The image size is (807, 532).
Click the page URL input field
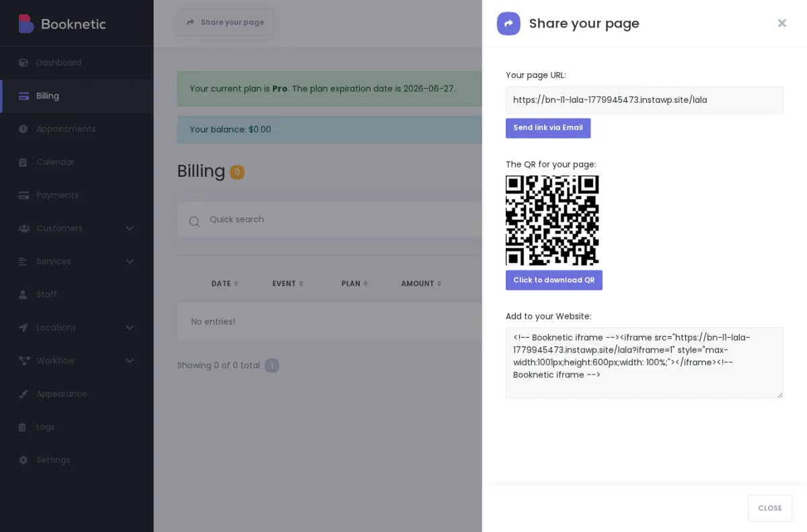644,100
